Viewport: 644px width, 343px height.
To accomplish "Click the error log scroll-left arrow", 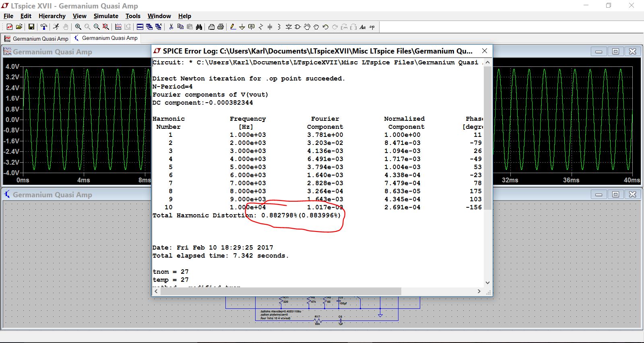I will [156, 291].
